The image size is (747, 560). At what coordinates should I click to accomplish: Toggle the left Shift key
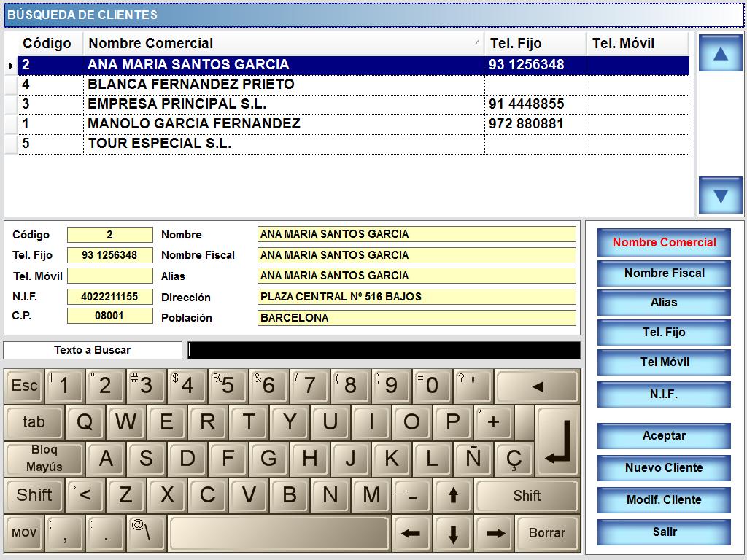coord(34,495)
